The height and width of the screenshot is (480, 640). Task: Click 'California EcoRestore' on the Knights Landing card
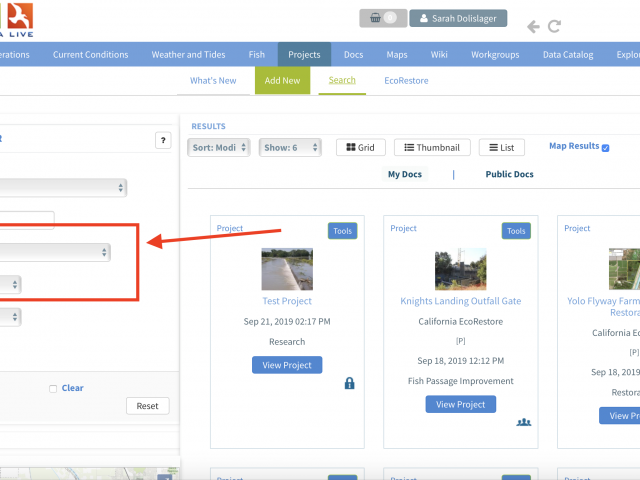[x=460, y=322]
